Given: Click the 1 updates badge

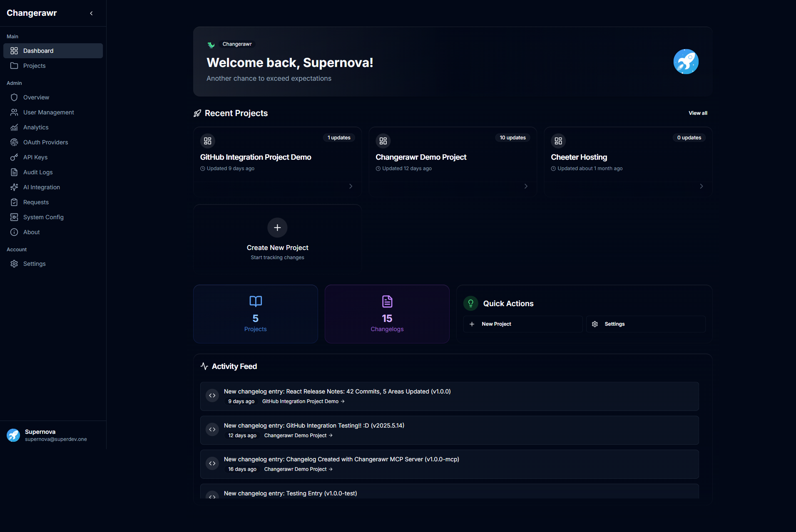Looking at the screenshot, I should pyautogui.click(x=339, y=138).
